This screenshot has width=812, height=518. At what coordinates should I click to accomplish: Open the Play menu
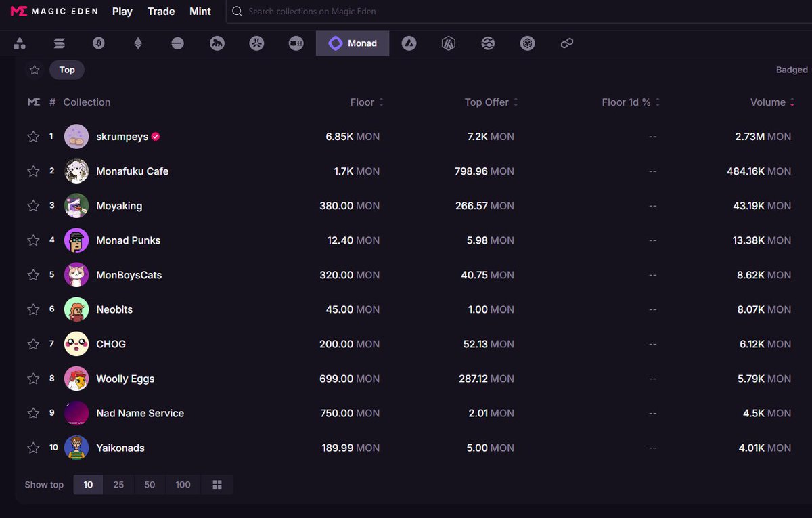click(122, 12)
